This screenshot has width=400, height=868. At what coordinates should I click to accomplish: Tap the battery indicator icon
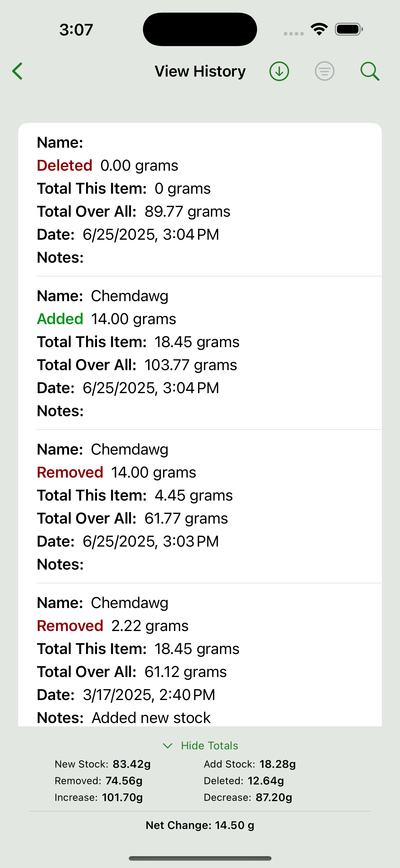(349, 29)
